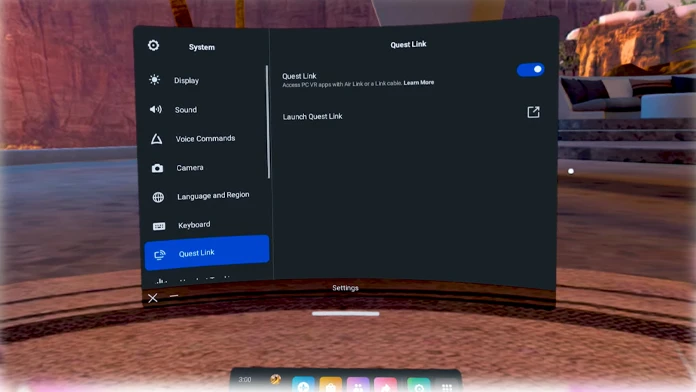Open Voice Commands settings
This screenshot has width=696, height=392.
206,139
